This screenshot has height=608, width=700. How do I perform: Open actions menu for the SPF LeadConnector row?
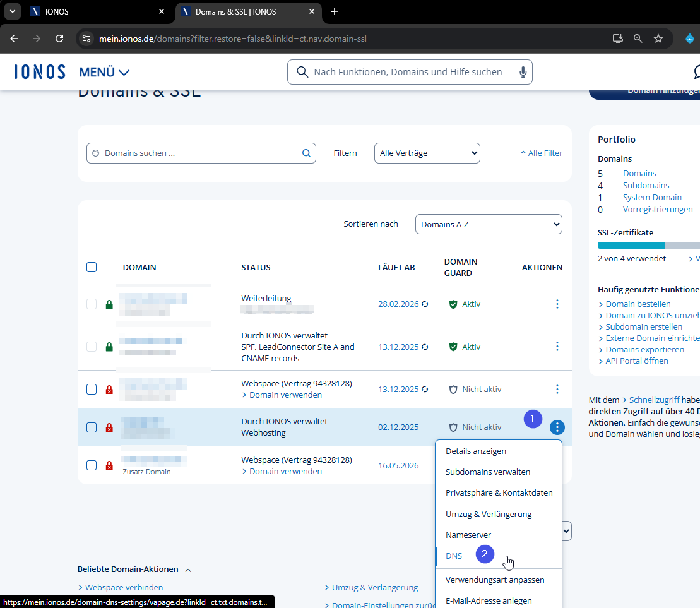557,347
